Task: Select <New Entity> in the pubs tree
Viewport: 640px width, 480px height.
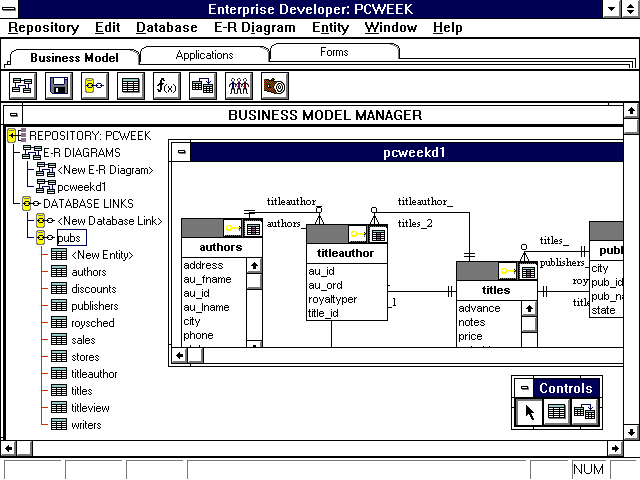Action: click(102, 255)
